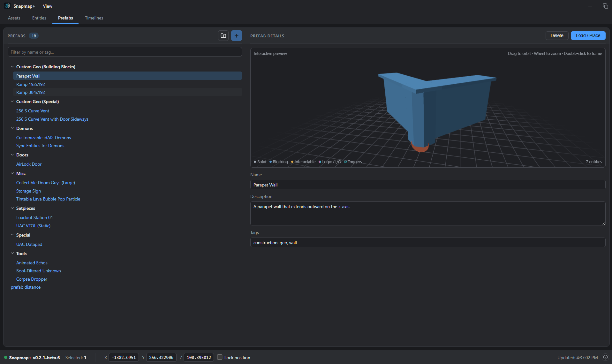Click the Y coordinate field

(x=161, y=357)
